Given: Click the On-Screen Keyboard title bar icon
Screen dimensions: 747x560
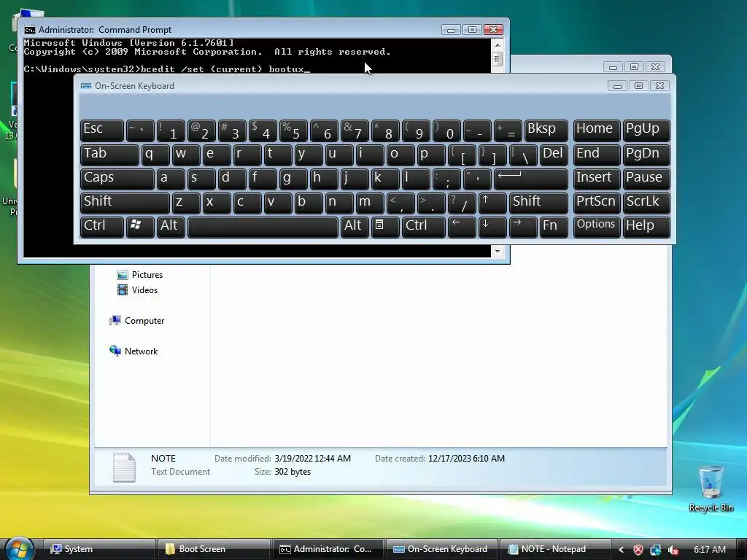Looking at the screenshot, I should (86, 86).
